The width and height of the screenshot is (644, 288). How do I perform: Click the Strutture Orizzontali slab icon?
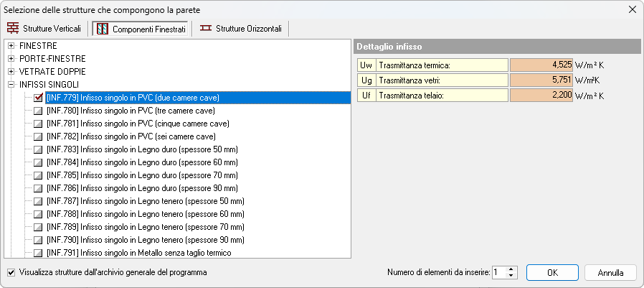pos(207,29)
